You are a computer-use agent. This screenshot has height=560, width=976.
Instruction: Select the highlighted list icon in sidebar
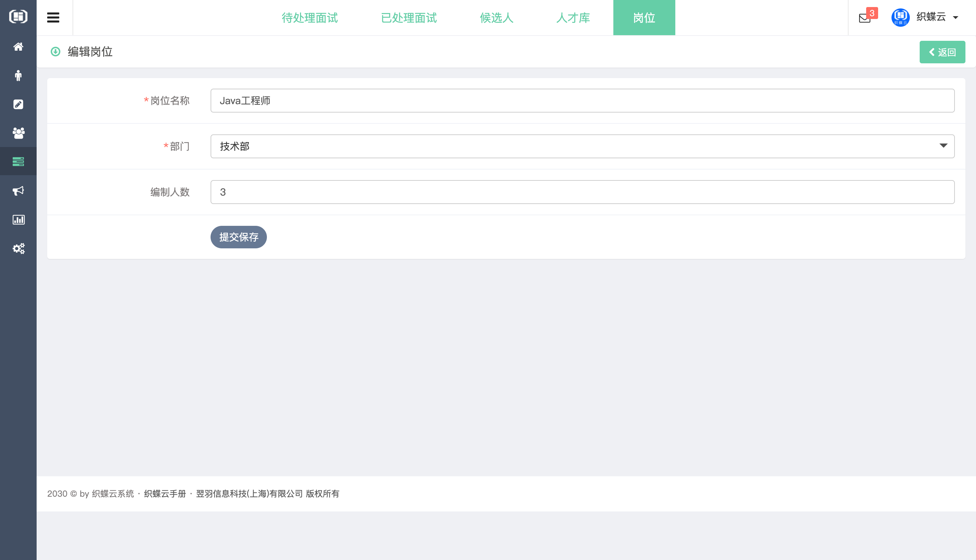18,161
